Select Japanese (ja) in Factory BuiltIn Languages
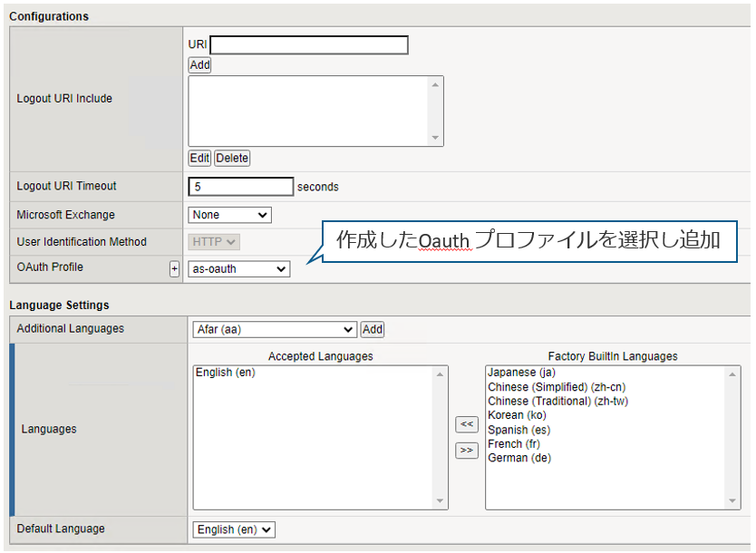 521,373
